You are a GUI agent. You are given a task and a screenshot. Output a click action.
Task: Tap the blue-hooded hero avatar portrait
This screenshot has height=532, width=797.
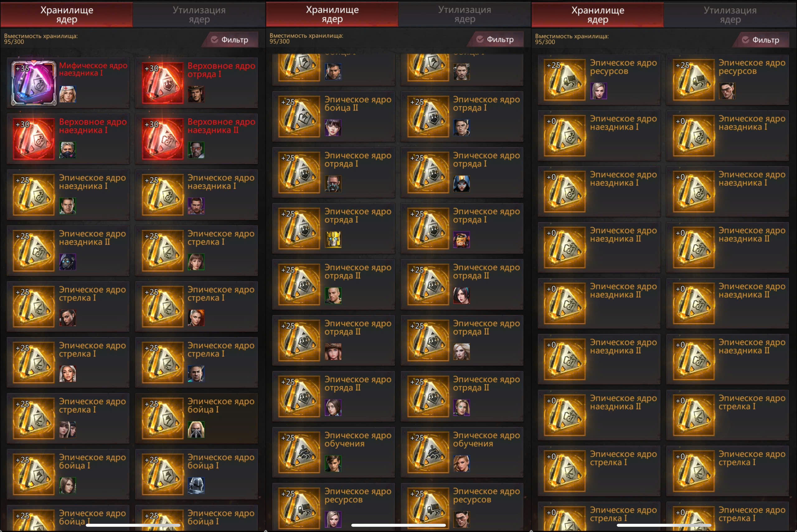click(462, 184)
